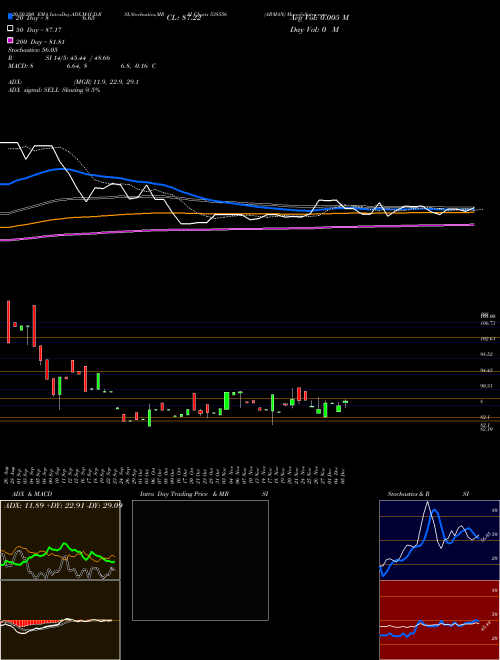The height and width of the screenshot is (660, 500).
Task: Click the 'Stochastics & R' panel heading
Action: [409, 494]
